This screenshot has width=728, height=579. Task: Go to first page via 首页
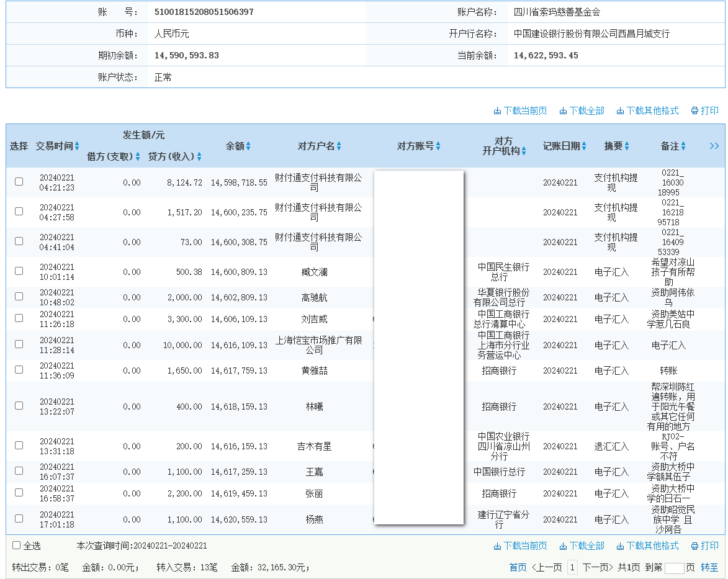coord(518,567)
